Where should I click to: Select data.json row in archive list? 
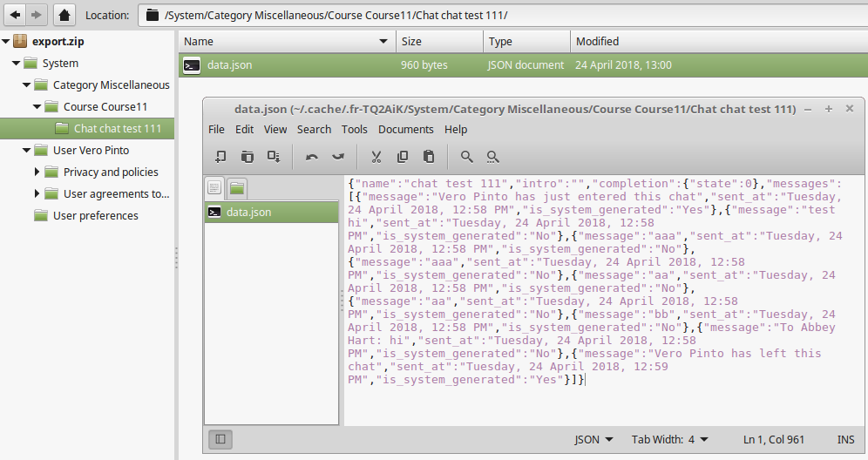pos(523,64)
